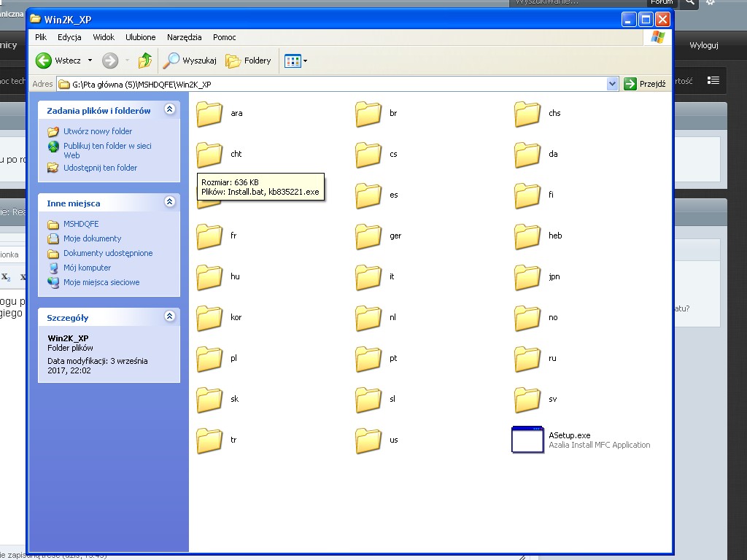Select the pl folder icon
Image resolution: width=747 pixels, height=560 pixels.
tap(209, 359)
